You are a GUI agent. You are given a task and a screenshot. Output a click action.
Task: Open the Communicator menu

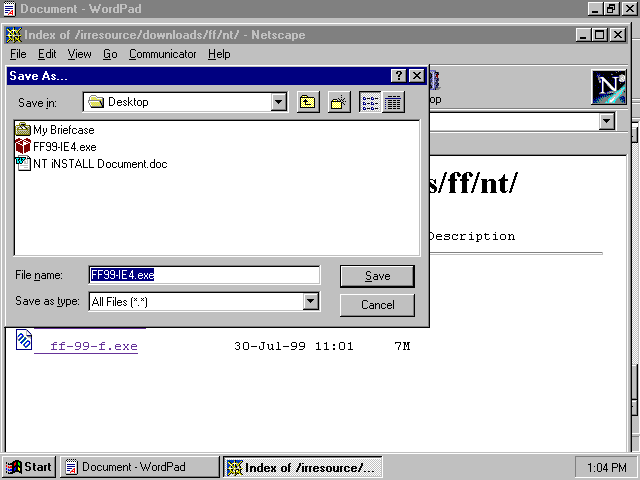[x=163, y=54]
